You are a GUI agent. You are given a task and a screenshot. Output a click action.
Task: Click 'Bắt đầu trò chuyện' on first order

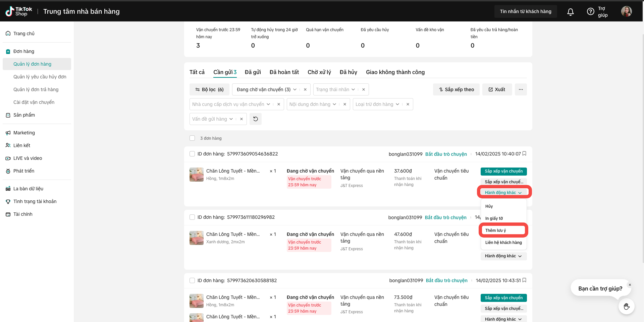446,154
